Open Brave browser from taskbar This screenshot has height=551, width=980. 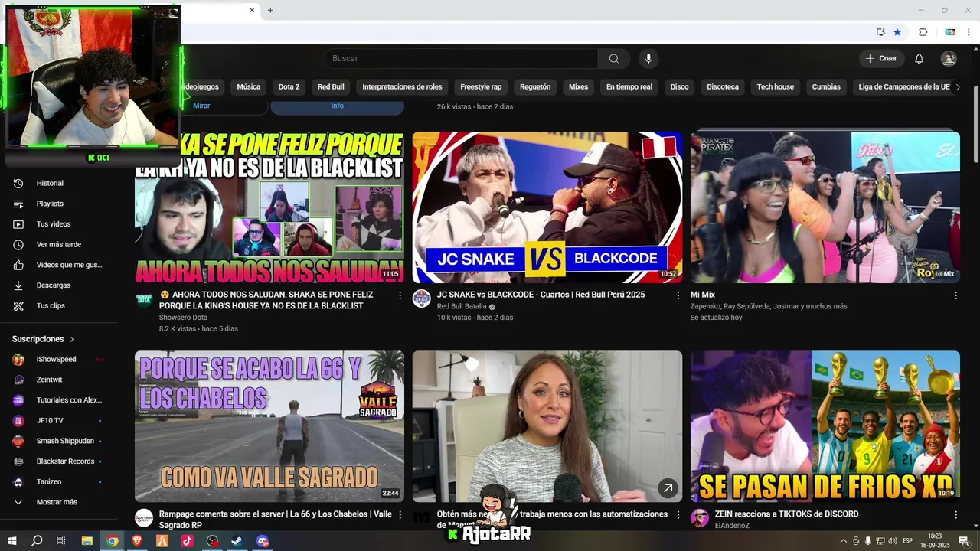coord(138,541)
